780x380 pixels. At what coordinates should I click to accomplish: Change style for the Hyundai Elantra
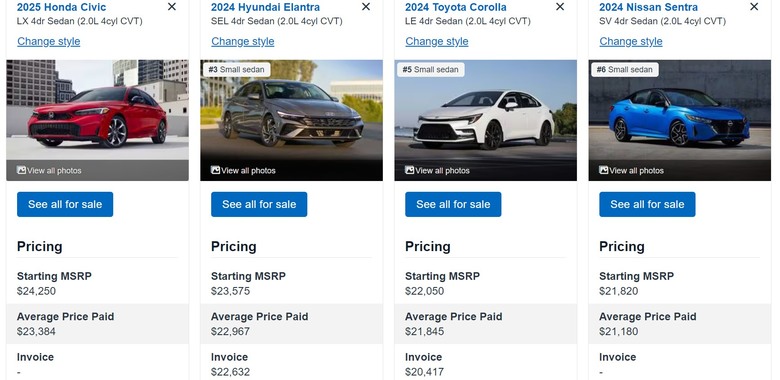pyautogui.click(x=243, y=41)
